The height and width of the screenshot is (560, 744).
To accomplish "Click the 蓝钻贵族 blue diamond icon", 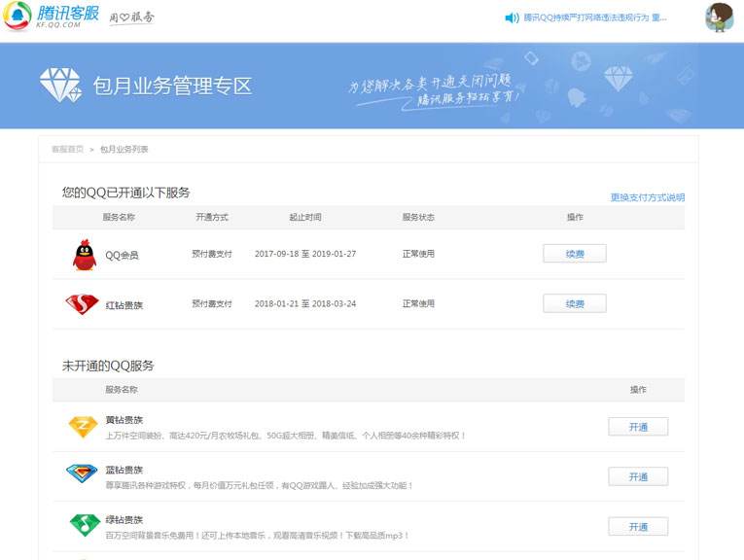I will coord(83,476).
